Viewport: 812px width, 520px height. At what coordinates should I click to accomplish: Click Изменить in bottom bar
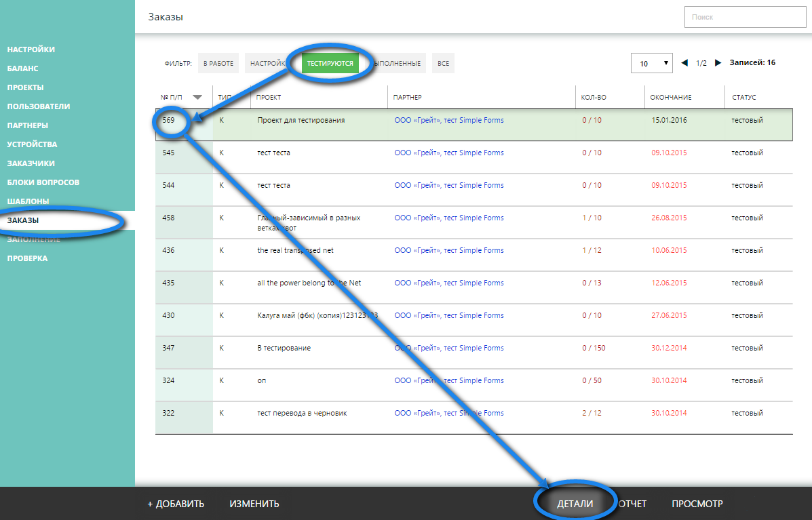click(x=254, y=504)
